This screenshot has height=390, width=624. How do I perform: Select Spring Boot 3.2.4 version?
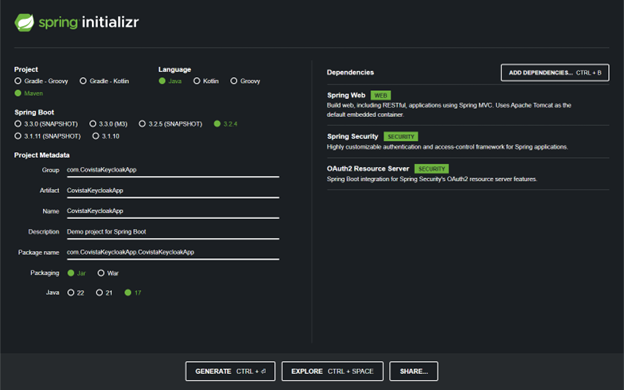(225, 124)
